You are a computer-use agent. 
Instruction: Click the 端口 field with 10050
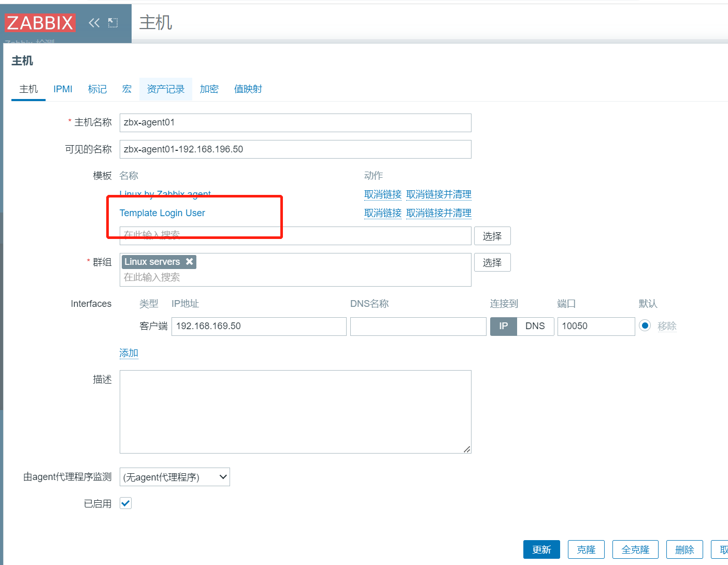pyautogui.click(x=596, y=327)
